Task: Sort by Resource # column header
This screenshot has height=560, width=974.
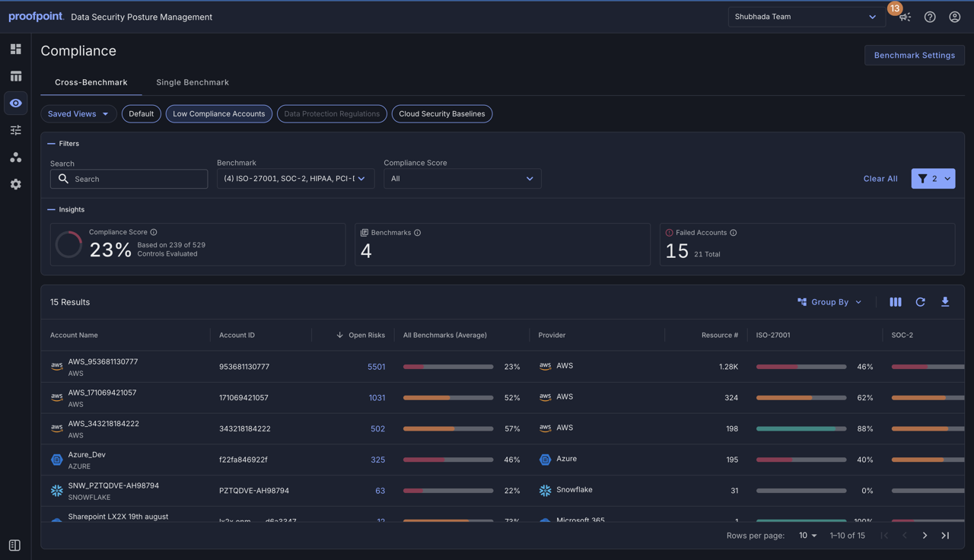Action: 719,335
